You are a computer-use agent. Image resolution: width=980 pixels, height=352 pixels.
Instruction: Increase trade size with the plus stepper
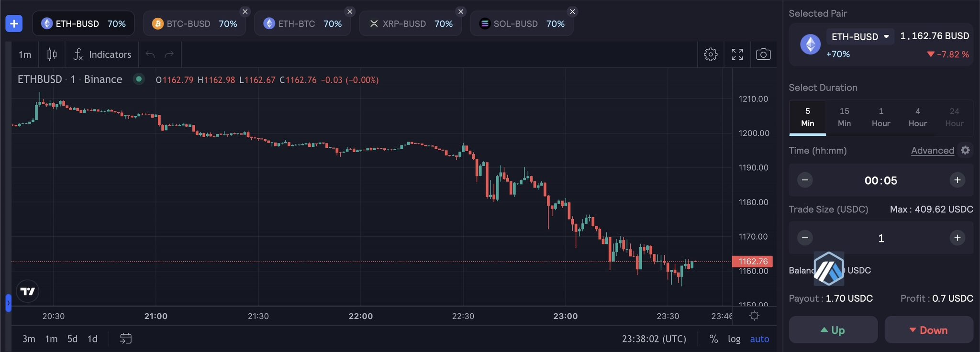click(958, 238)
